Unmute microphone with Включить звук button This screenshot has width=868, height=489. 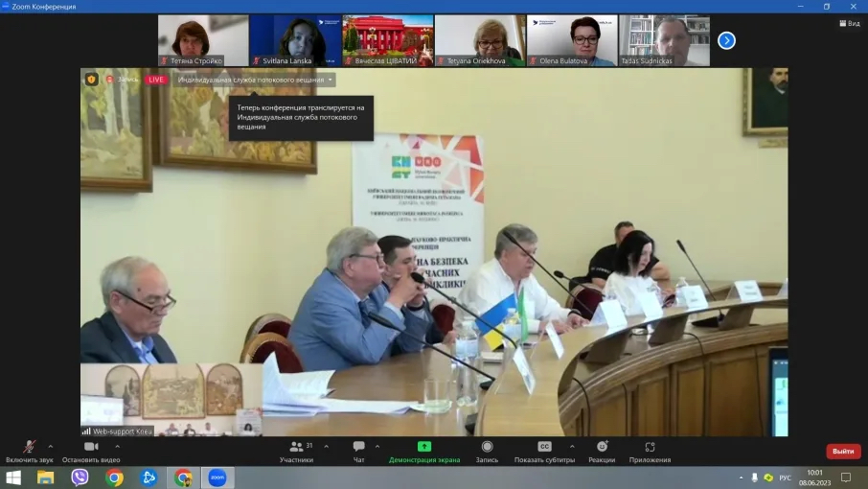[x=30, y=448]
